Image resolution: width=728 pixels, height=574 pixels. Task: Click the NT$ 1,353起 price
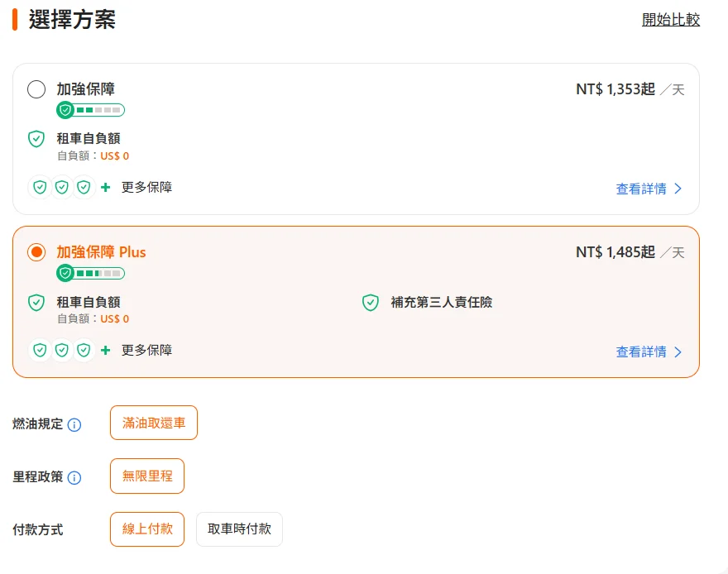(x=615, y=89)
